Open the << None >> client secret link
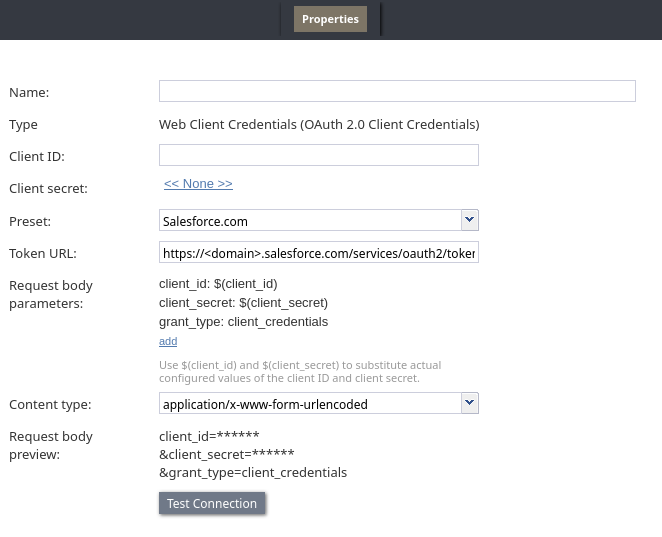Image resolution: width=662 pixels, height=537 pixels. click(198, 184)
